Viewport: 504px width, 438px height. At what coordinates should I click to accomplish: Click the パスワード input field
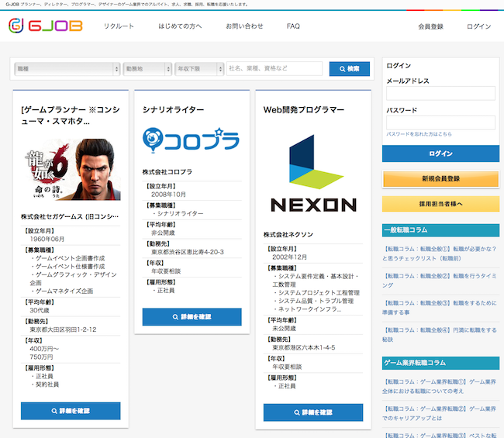click(x=440, y=122)
